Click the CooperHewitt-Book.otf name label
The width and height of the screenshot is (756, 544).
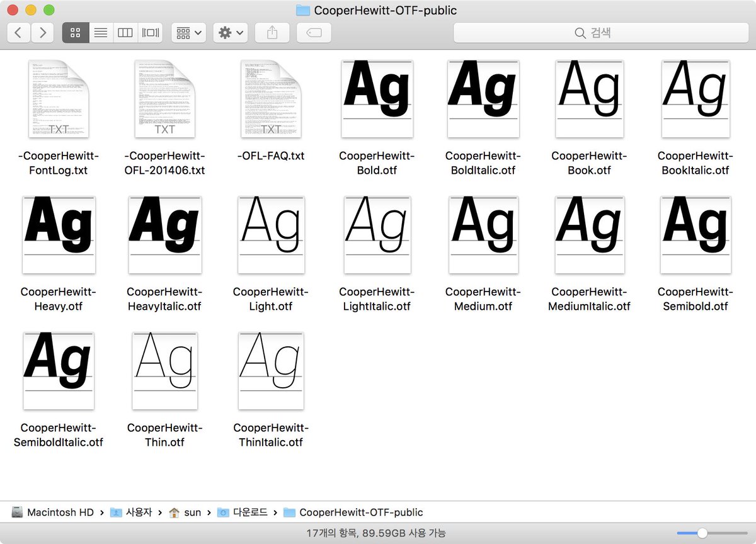(x=590, y=163)
